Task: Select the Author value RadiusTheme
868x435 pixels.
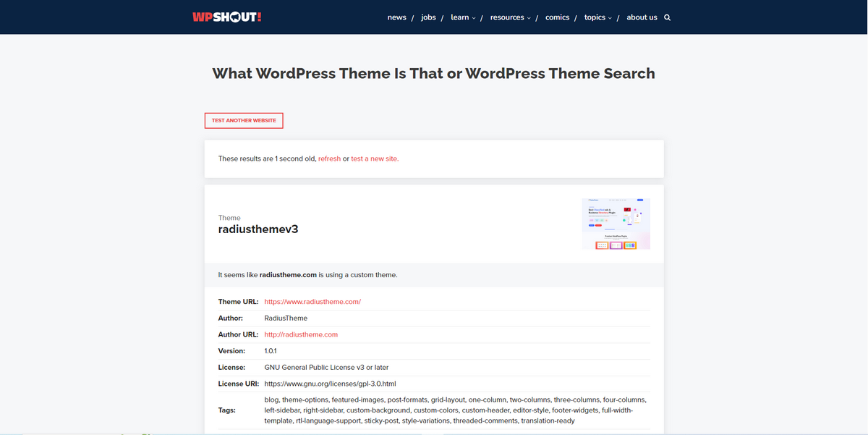Action: [286, 318]
